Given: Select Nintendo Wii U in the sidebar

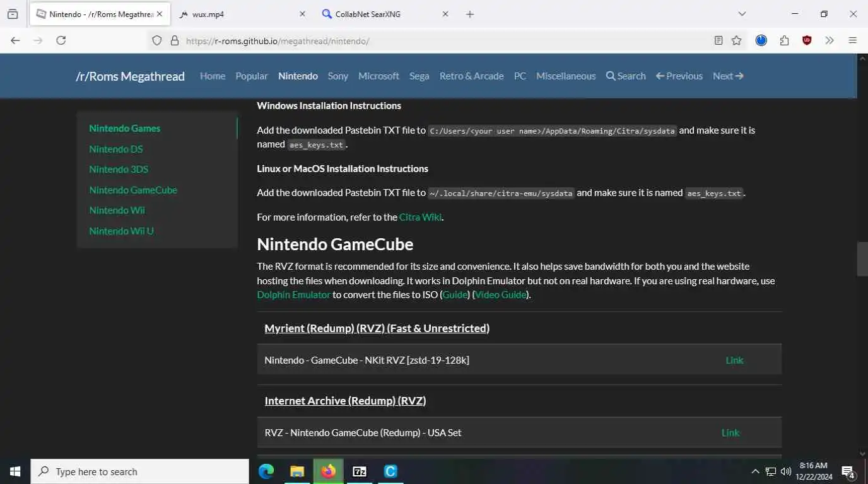Looking at the screenshot, I should click(121, 231).
